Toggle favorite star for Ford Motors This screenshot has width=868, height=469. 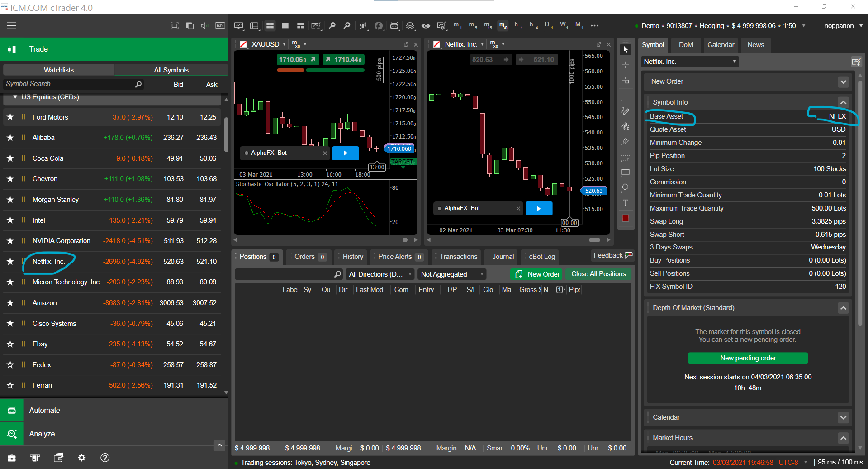pyautogui.click(x=10, y=117)
